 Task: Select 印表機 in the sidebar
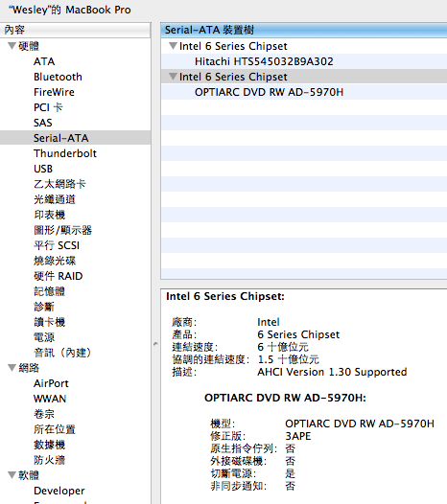point(50,215)
